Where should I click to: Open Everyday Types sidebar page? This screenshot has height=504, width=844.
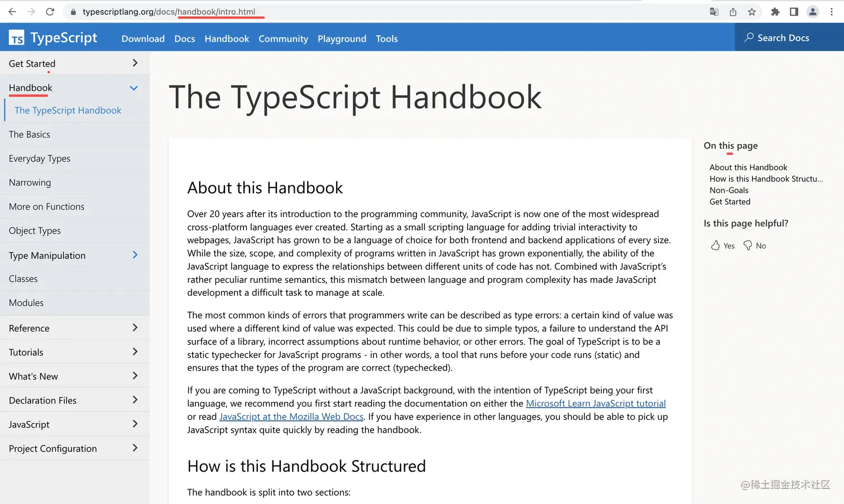pyautogui.click(x=40, y=159)
